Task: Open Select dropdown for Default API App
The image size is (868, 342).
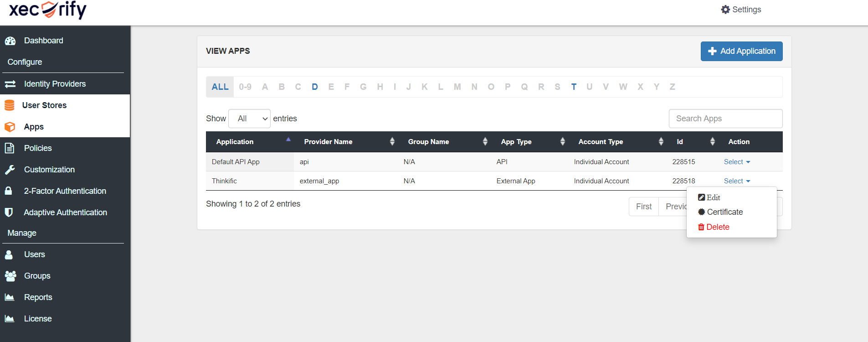Action: (x=737, y=162)
